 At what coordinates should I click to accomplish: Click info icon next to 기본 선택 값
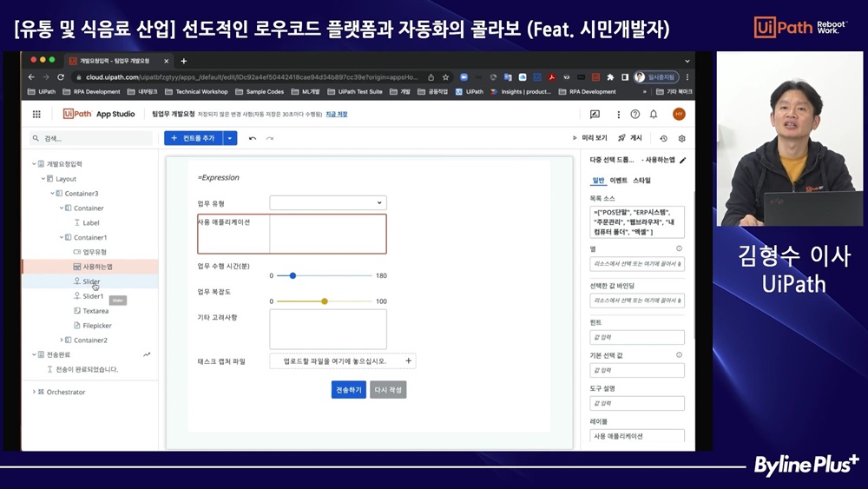tap(679, 355)
